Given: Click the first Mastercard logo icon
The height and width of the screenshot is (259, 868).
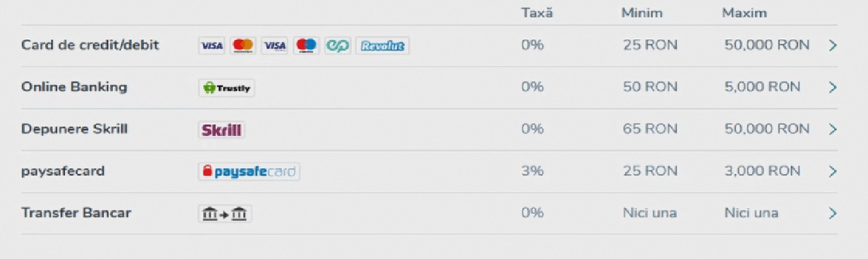Looking at the screenshot, I should [243, 45].
